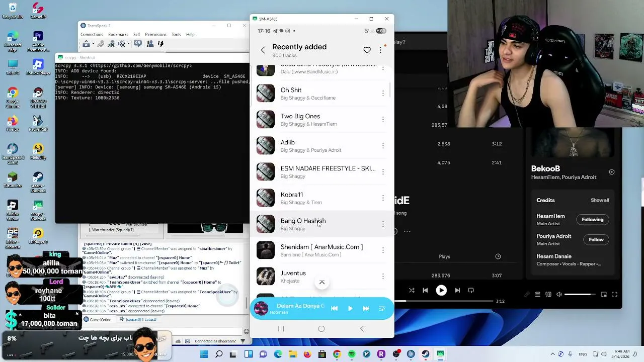
Task: Open the TeamSpeak Connections menu
Action: [92, 35]
